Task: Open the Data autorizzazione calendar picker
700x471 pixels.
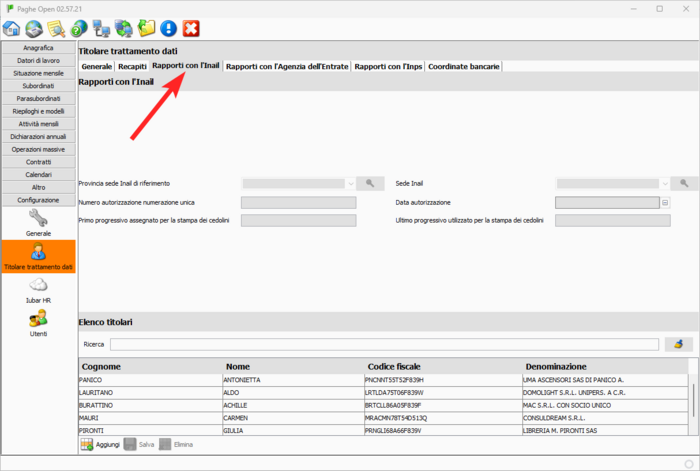Action: pos(665,202)
